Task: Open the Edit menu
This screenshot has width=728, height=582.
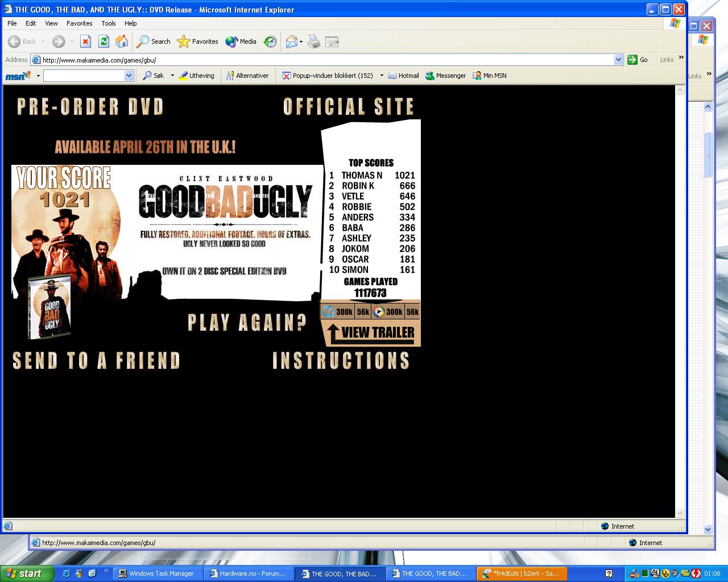Action: pos(31,23)
